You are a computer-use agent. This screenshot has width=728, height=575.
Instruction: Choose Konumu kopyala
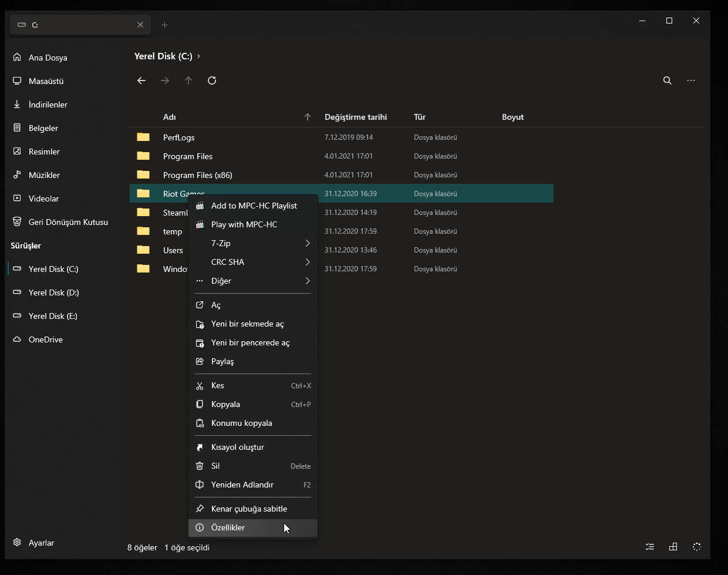[x=253, y=423]
